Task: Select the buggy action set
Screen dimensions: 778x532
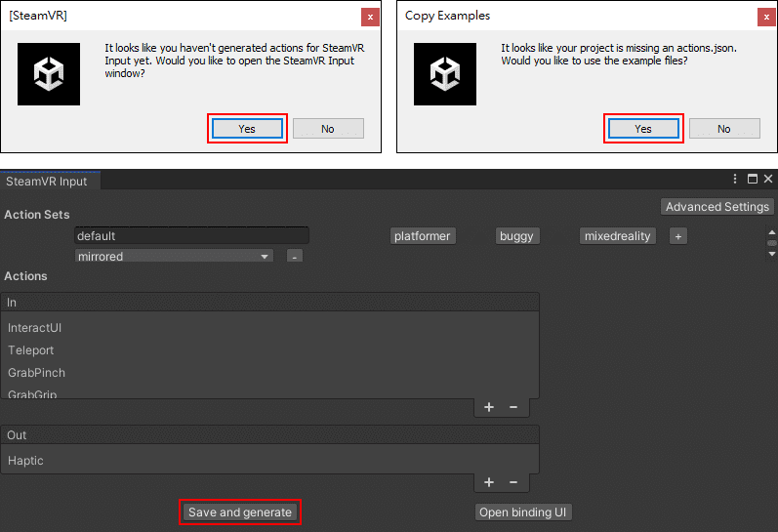Action: (x=516, y=236)
